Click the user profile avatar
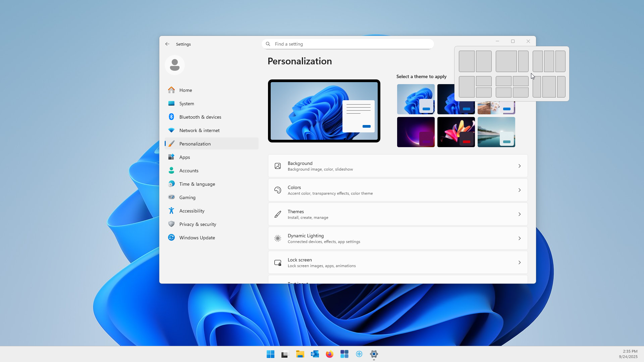This screenshot has height=362, width=644. click(174, 65)
